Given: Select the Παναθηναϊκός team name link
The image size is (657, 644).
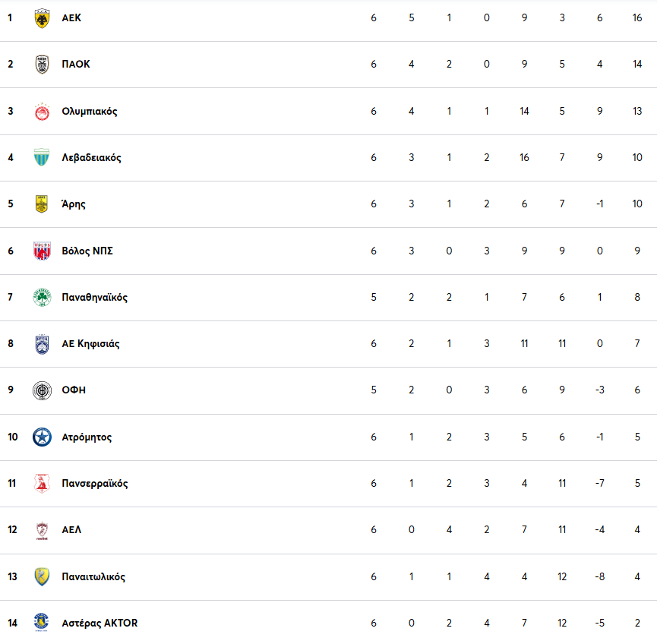Looking at the screenshot, I should tap(94, 298).
